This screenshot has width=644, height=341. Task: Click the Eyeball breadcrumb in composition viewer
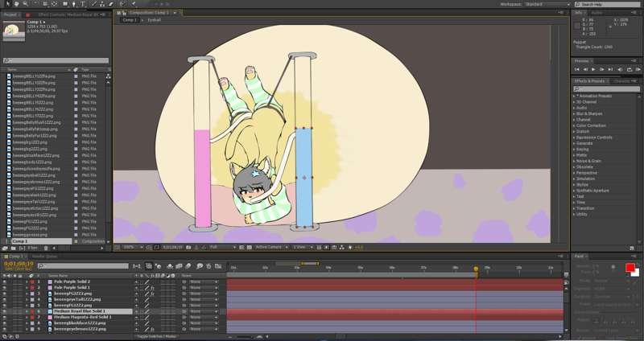pyautogui.click(x=154, y=19)
